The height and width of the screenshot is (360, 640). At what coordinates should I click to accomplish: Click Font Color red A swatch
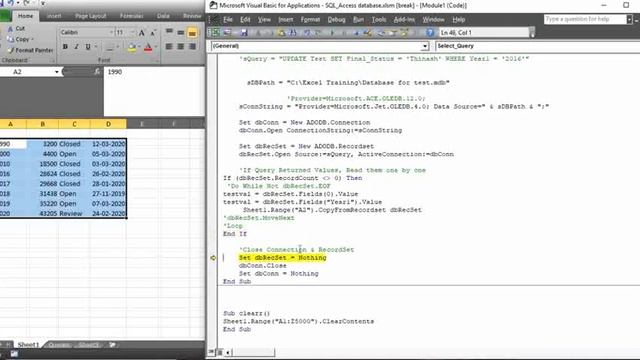pyautogui.click(x=148, y=48)
